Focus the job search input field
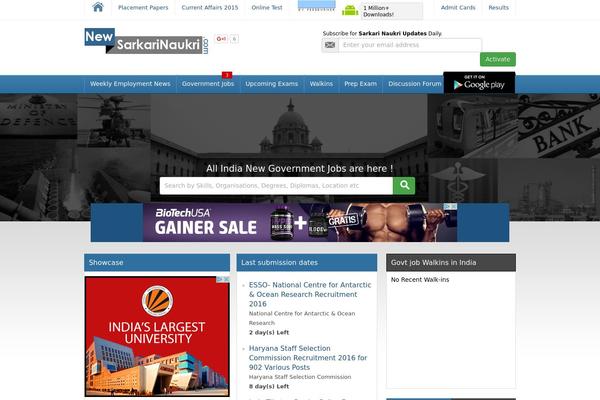The height and width of the screenshot is (400, 600). click(x=276, y=186)
